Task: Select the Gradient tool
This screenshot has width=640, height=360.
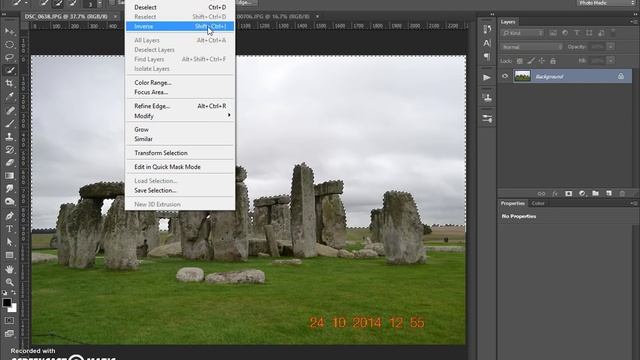Action: click(9, 176)
